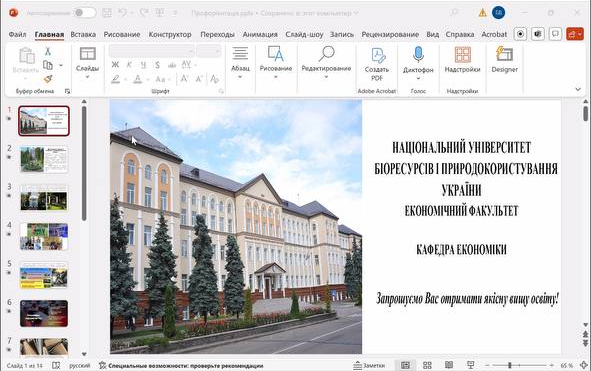The height and width of the screenshot is (371, 591).
Task: Open the Надстройки add-ins button
Action: (x=462, y=60)
